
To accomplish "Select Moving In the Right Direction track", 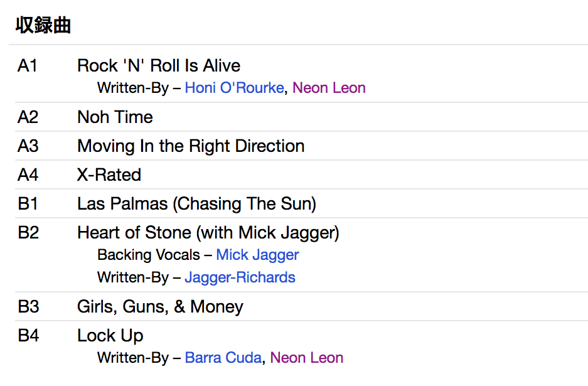I will click(x=191, y=146).
